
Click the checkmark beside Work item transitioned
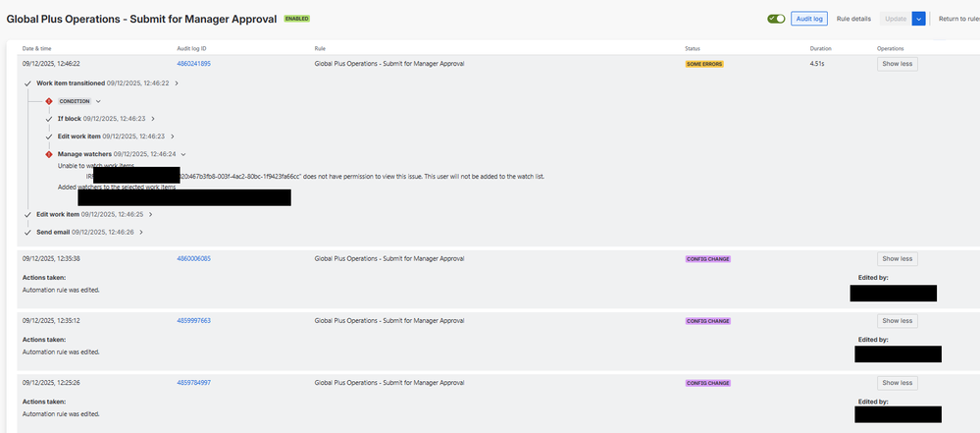point(26,83)
